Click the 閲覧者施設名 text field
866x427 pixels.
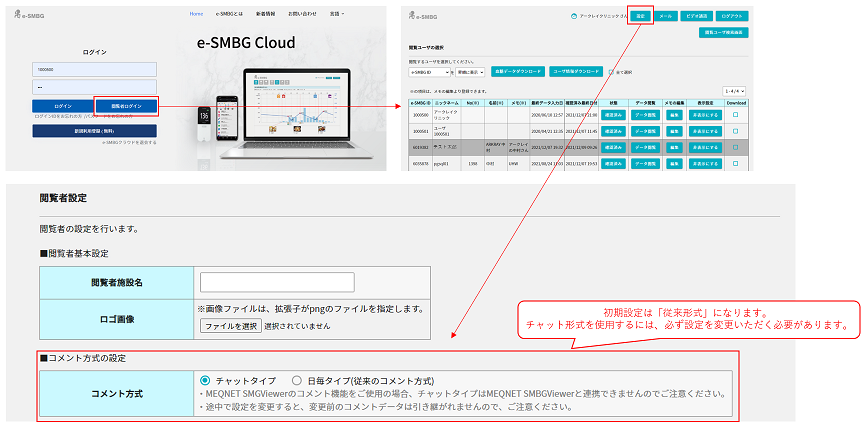pos(277,282)
